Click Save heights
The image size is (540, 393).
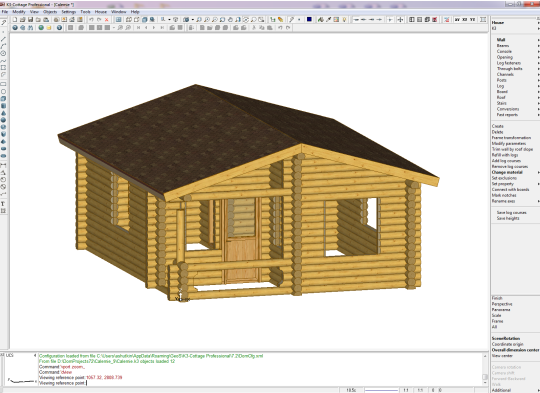(x=508, y=218)
